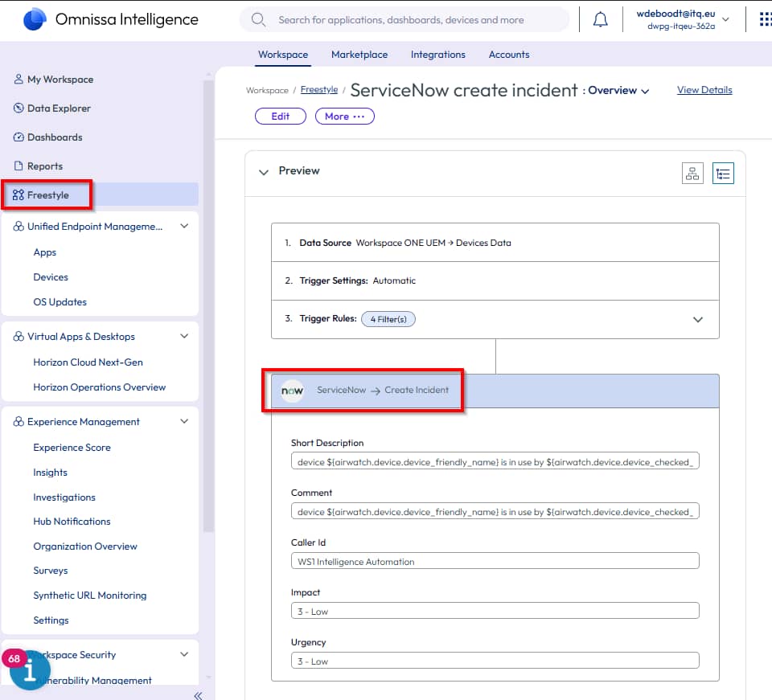The width and height of the screenshot is (772, 700).
Task: Open the Overview view dropdown
Action: tap(619, 91)
